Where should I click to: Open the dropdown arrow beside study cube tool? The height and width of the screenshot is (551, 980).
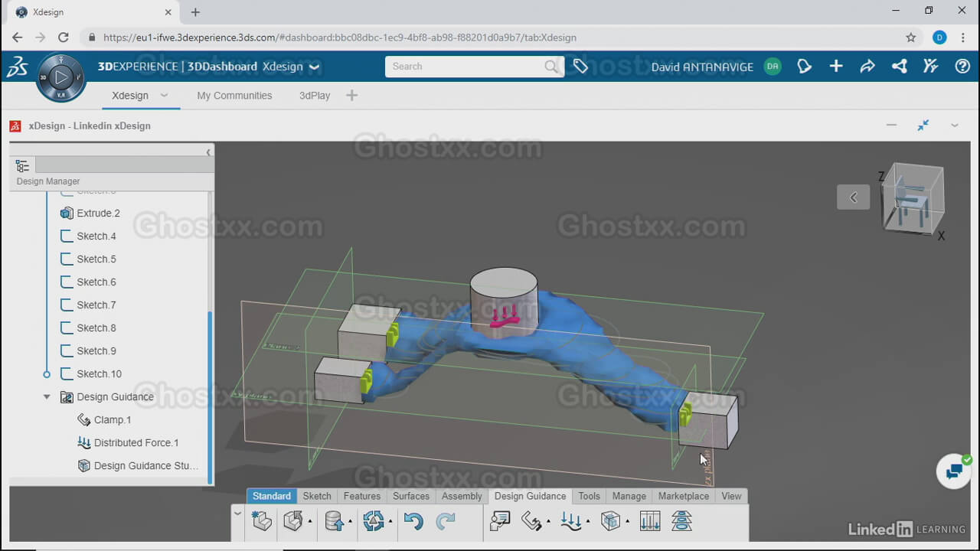(x=627, y=523)
